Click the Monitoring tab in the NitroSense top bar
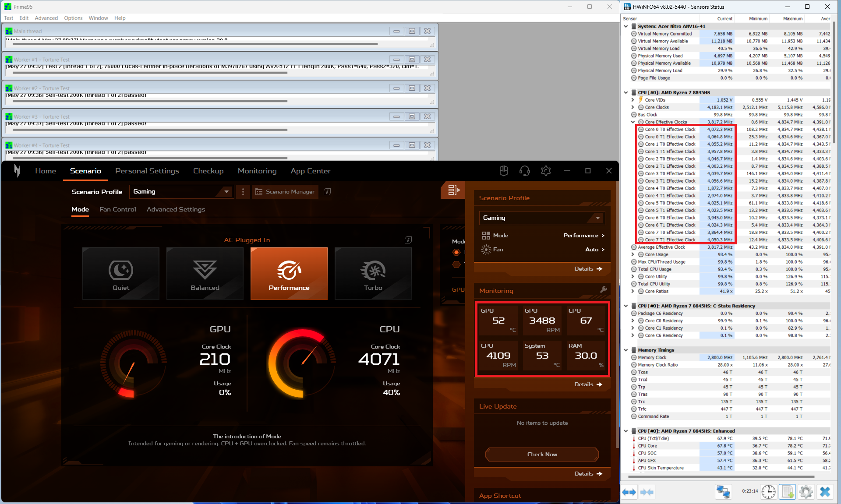 tap(257, 171)
